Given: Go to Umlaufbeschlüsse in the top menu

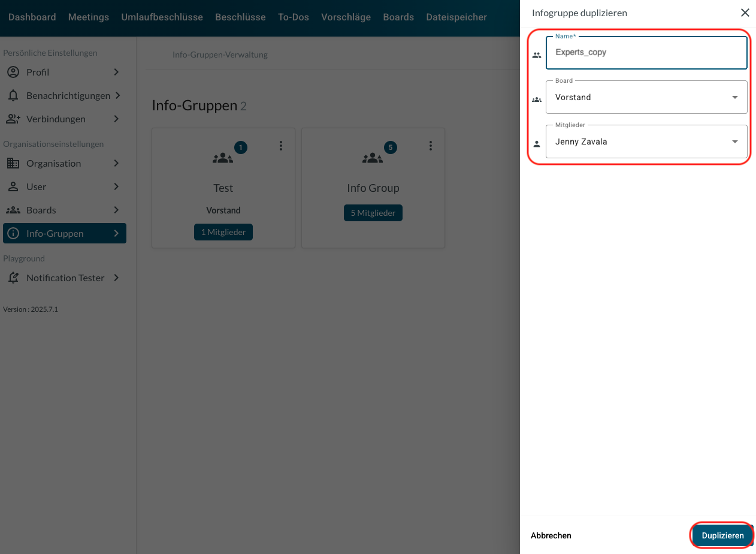Looking at the screenshot, I should tap(162, 17).
